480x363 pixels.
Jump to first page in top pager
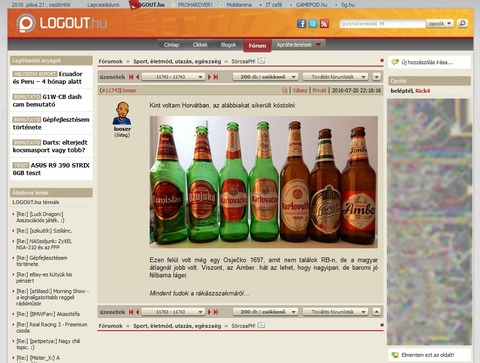[131, 77]
